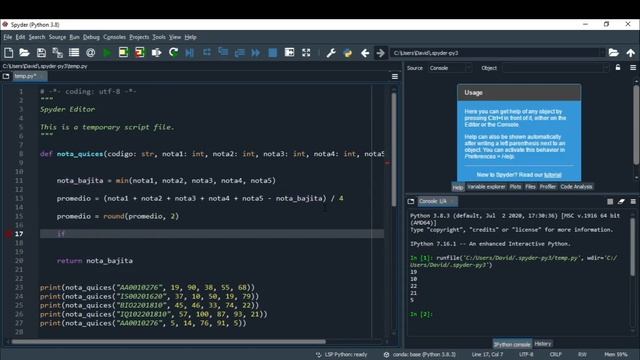This screenshot has width=640, height=360.
Task: Open the File menu
Action: click(x=7, y=37)
